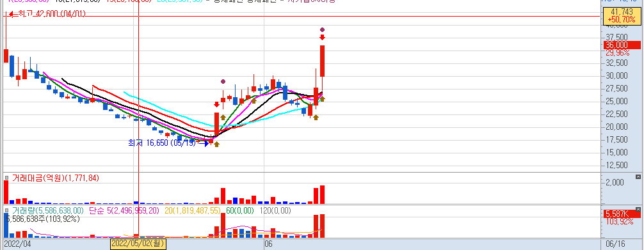Image resolution: width=644 pixels, height=250 pixels.
Task: Click the 20,000 price axis label
Action: [x=616, y=127]
